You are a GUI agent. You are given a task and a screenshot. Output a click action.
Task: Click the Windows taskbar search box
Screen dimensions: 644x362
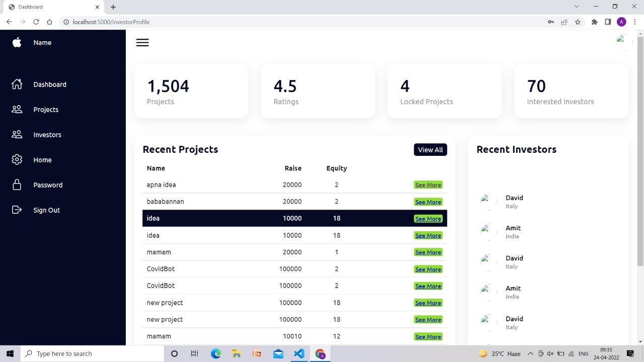(92, 353)
